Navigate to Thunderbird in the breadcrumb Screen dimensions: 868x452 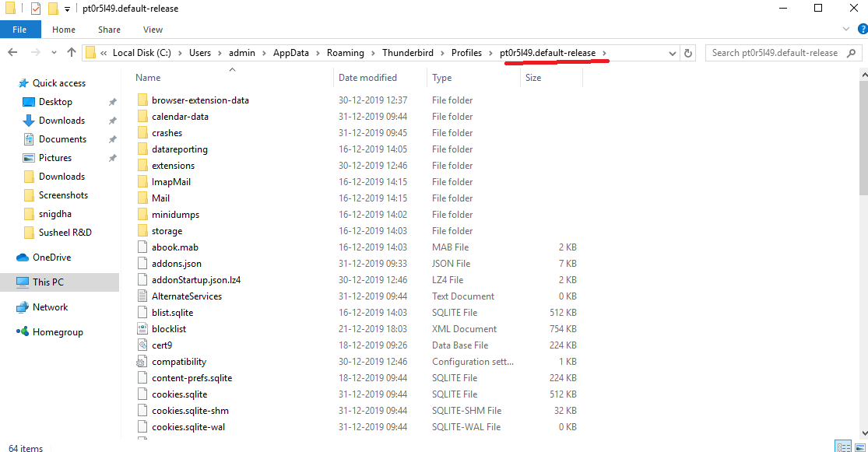point(408,53)
